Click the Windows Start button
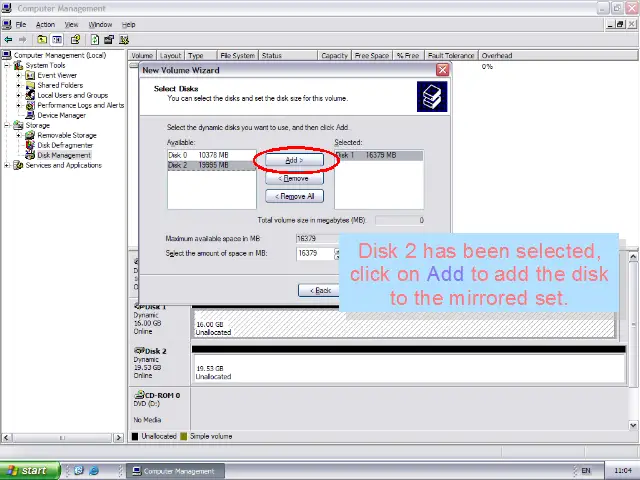The image size is (640, 480). point(30,471)
